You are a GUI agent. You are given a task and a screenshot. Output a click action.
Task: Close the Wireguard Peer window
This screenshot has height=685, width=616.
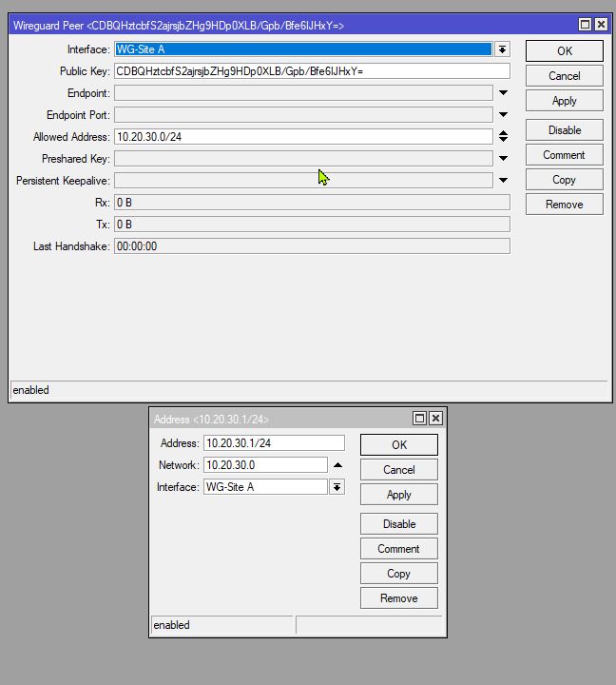[601, 25]
